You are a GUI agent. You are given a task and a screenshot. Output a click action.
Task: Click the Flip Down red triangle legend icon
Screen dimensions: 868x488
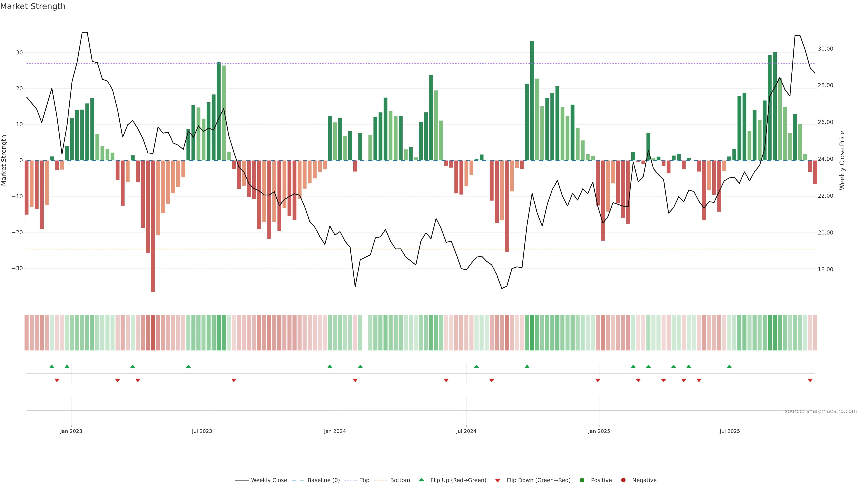point(498,480)
